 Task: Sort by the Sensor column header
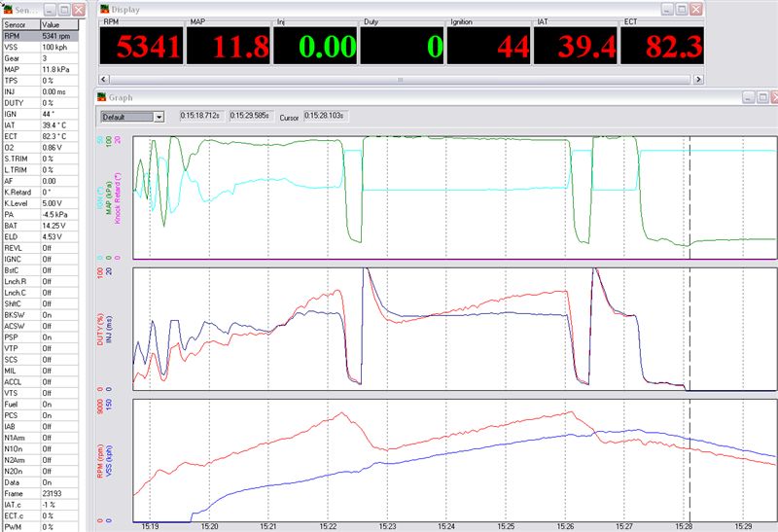pos(19,22)
